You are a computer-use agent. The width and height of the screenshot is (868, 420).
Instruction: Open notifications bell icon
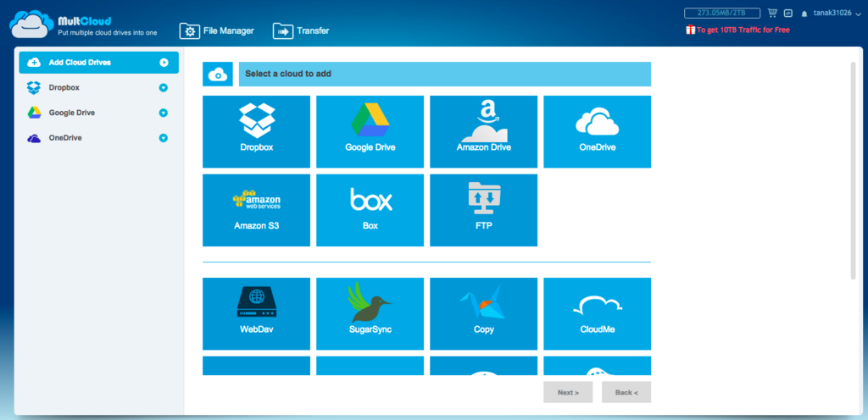tap(804, 14)
